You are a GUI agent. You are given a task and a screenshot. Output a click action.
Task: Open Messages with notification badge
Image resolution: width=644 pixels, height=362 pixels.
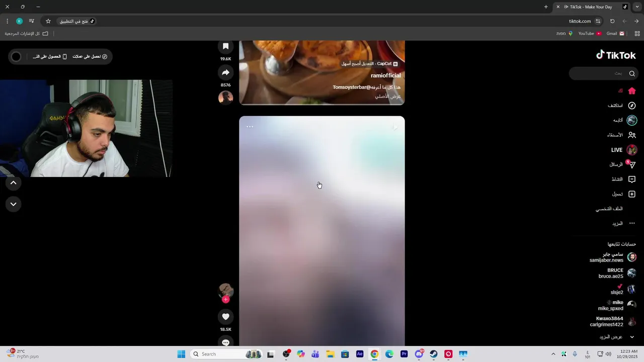click(623, 164)
